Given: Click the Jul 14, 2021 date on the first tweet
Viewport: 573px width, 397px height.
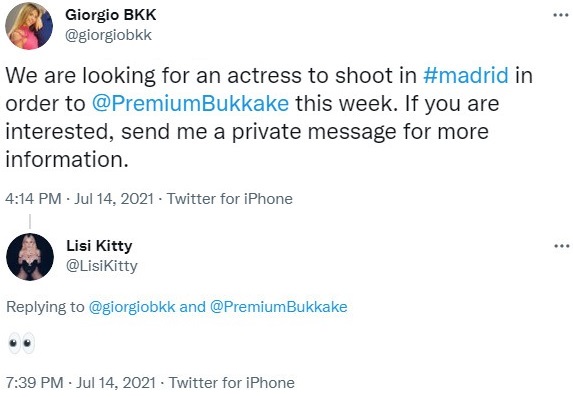Looking at the screenshot, I should click(x=114, y=199).
